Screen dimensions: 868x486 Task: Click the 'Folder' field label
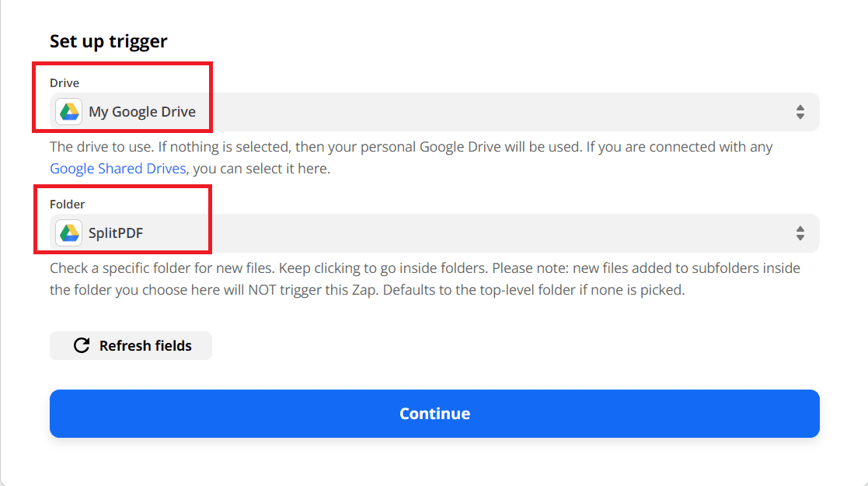pos(68,205)
